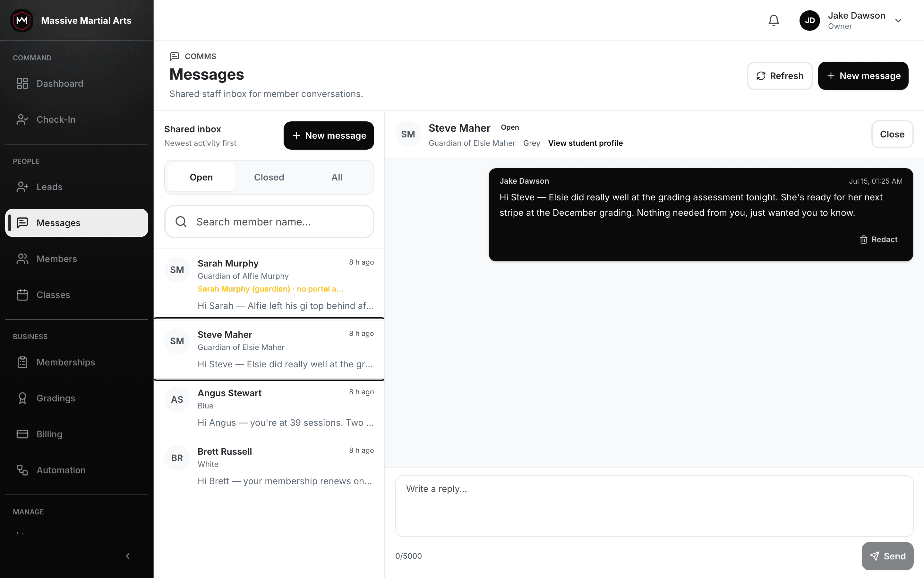Image resolution: width=924 pixels, height=578 pixels.
Task: Refresh the messages inbox
Action: (780, 76)
